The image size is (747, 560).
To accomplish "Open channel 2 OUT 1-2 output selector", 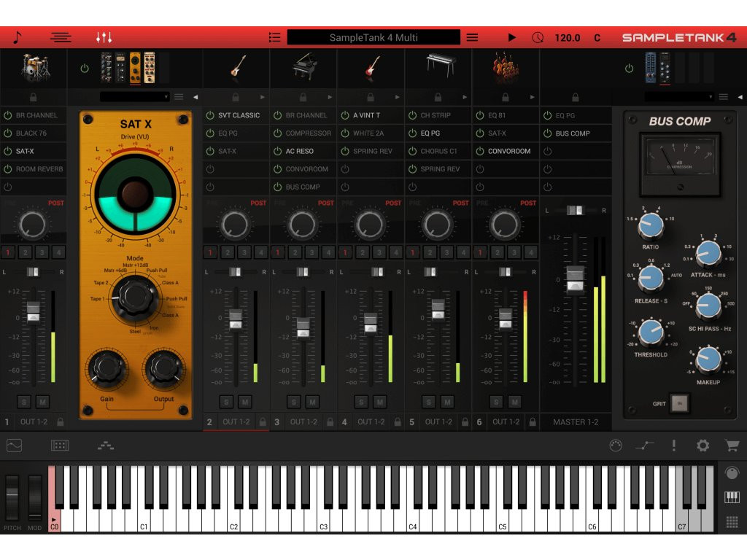I will point(236,421).
